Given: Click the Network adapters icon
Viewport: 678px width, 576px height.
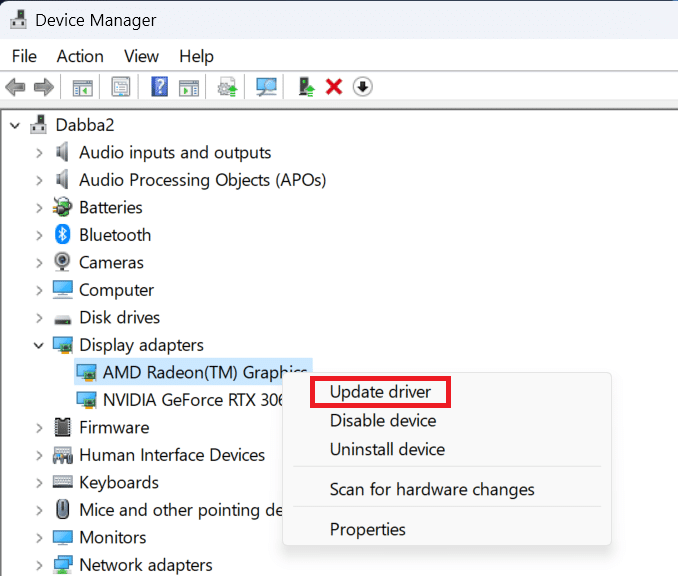Looking at the screenshot, I should tap(63, 564).
